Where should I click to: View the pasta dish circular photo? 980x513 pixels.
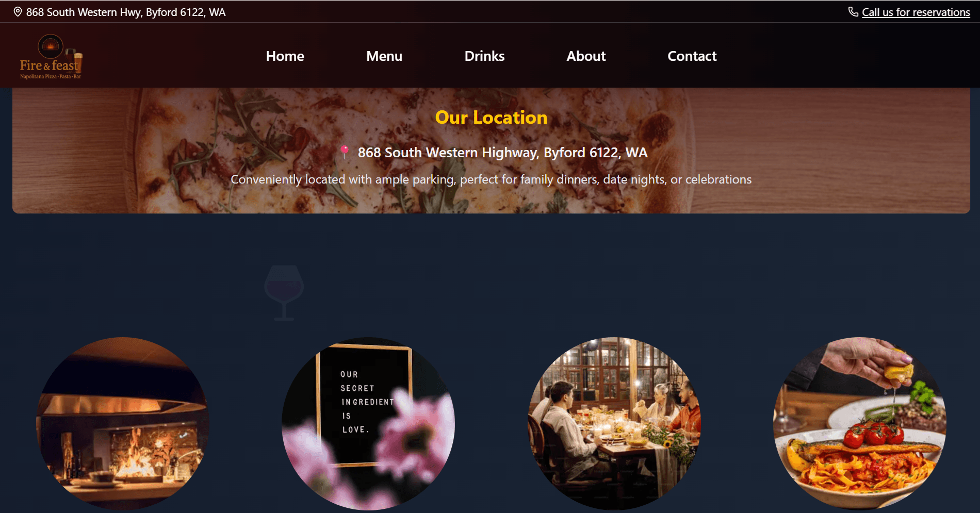[x=860, y=424]
